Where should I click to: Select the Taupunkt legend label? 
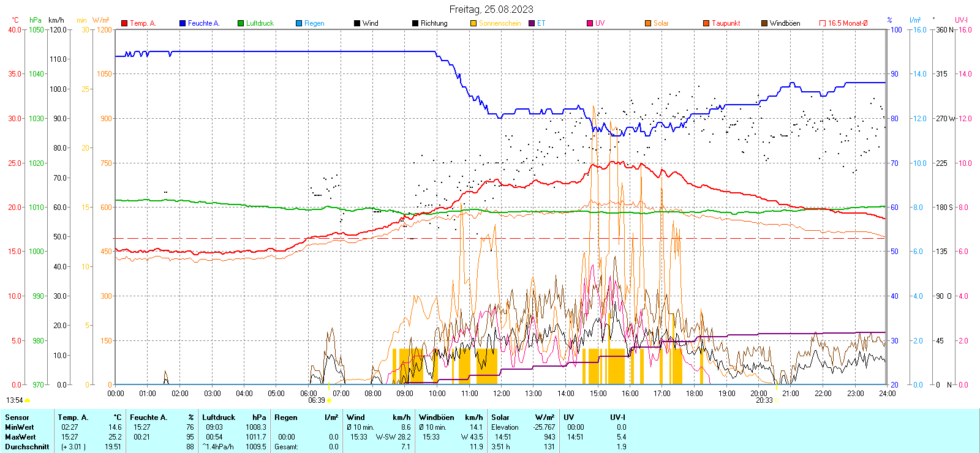pos(726,23)
